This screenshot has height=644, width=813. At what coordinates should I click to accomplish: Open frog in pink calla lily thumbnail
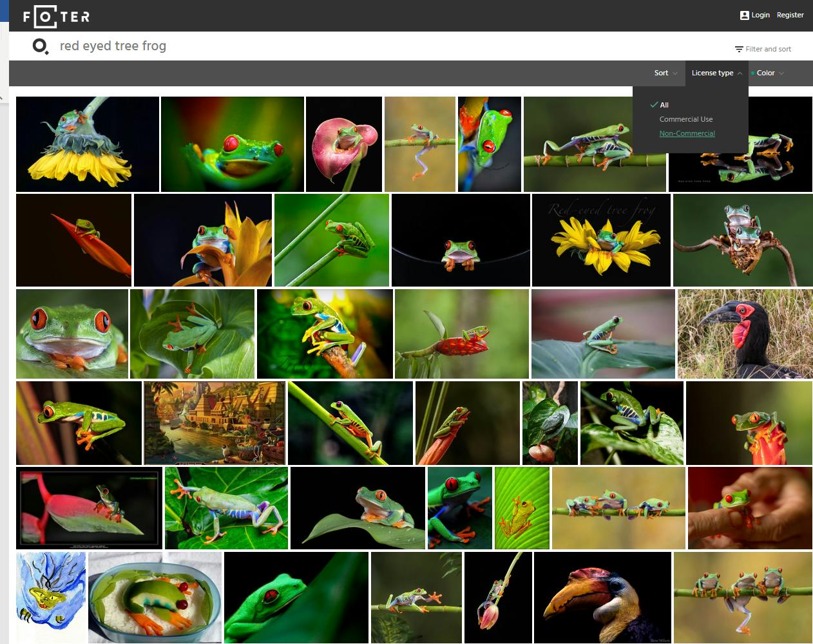pos(344,144)
